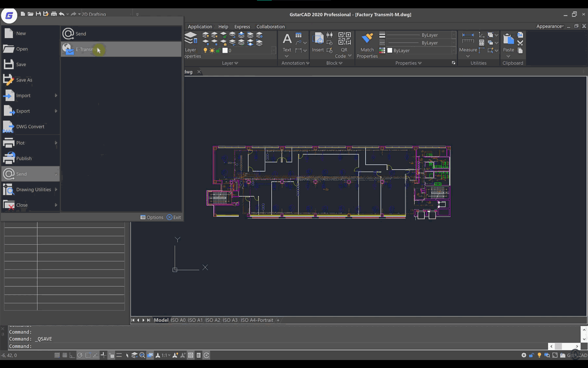Viewport: 588px width, 368px height.
Task: Click the Options button in Send menu
Action: [x=152, y=217]
